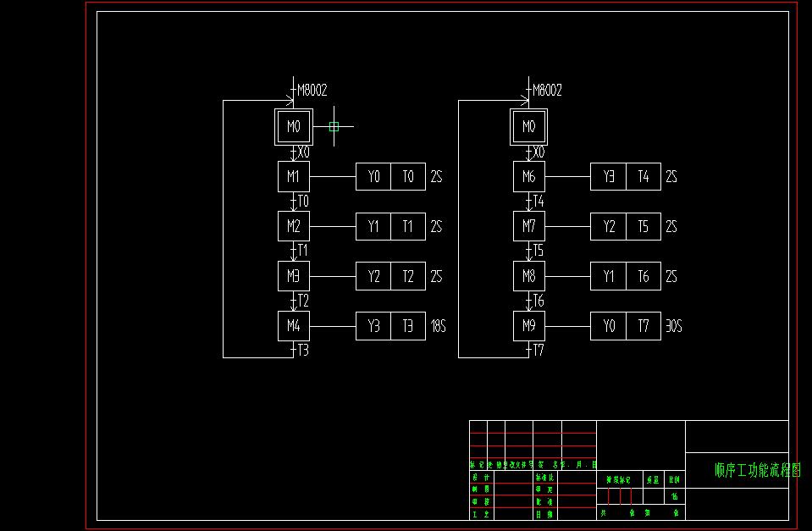Click step box M7
Viewport: 812px width, 531px height.
528,226
